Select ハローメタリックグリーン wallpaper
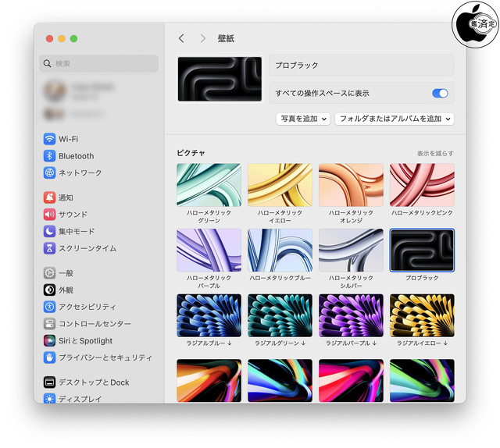Screen dimensions: 500x448 209,185
